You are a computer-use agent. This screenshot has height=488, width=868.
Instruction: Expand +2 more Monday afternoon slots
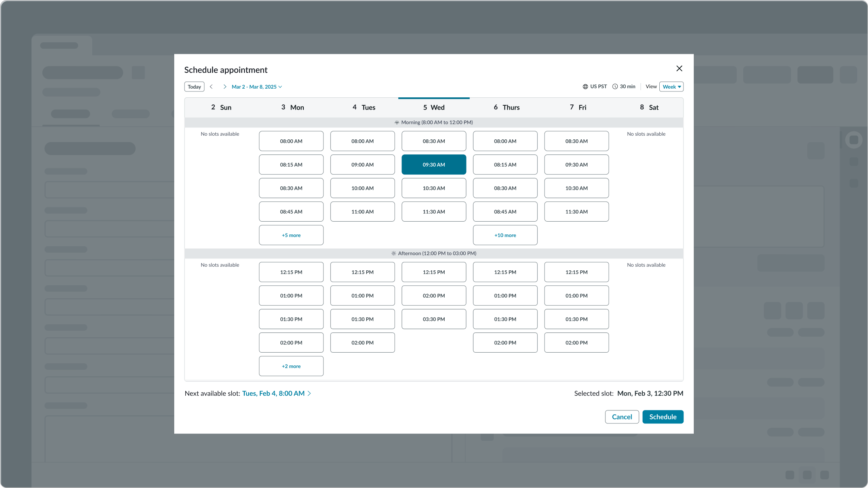[x=291, y=366]
